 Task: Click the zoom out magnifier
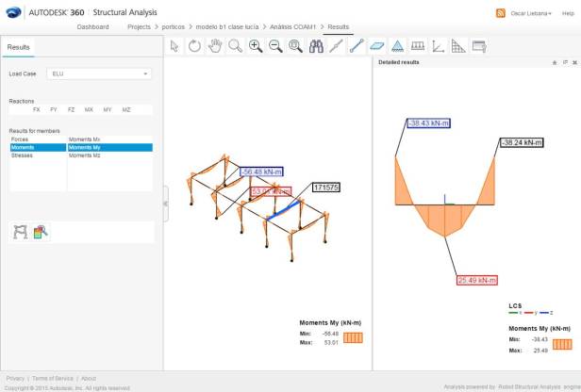[x=275, y=45]
